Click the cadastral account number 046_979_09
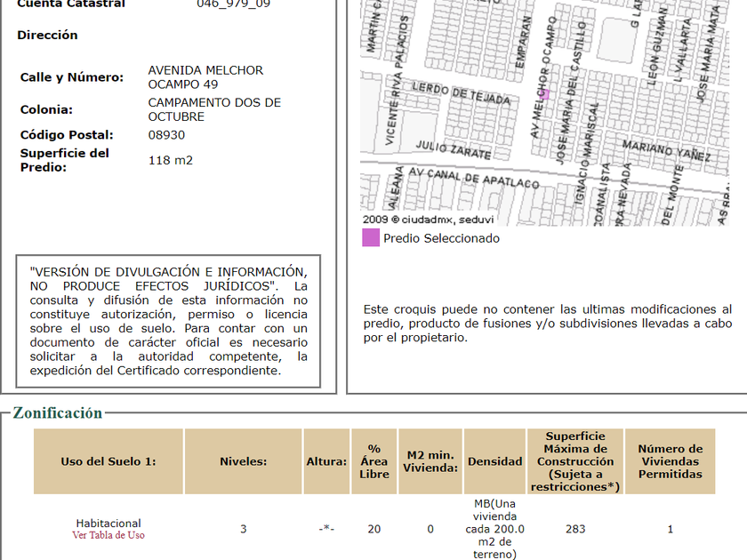 (233, 4)
